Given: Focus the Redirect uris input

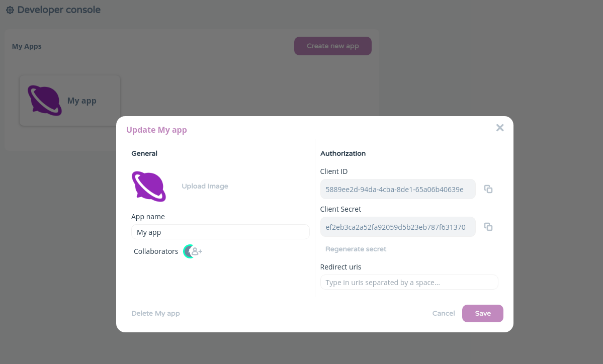Looking at the screenshot, I should 409,282.
